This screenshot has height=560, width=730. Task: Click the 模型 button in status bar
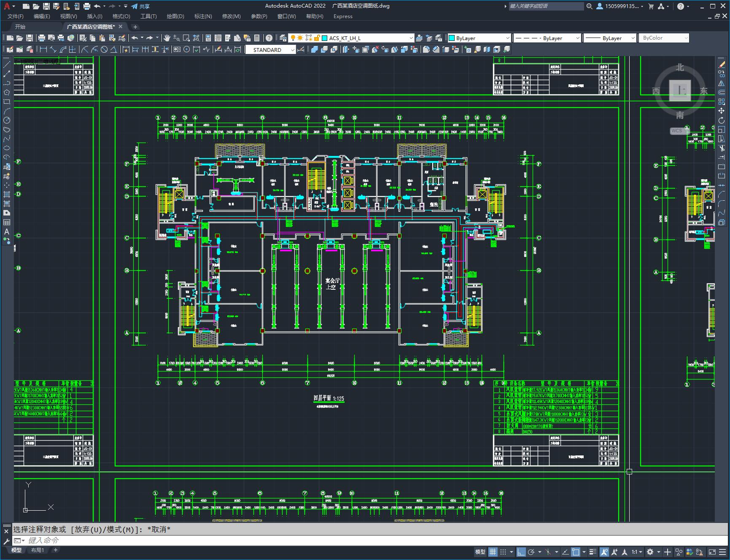tap(480, 552)
